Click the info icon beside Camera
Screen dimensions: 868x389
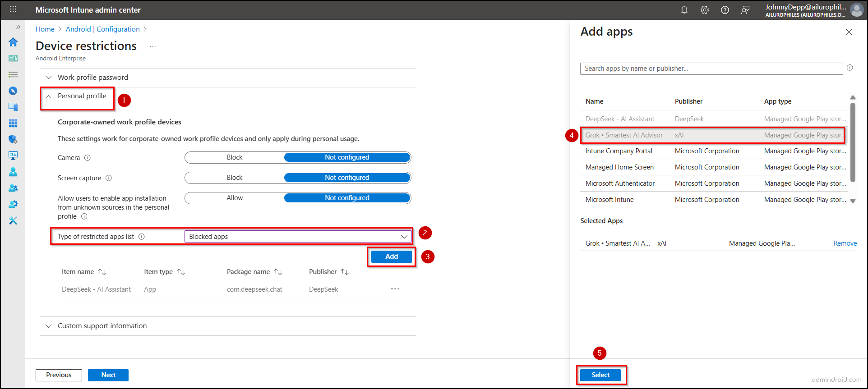tap(88, 158)
